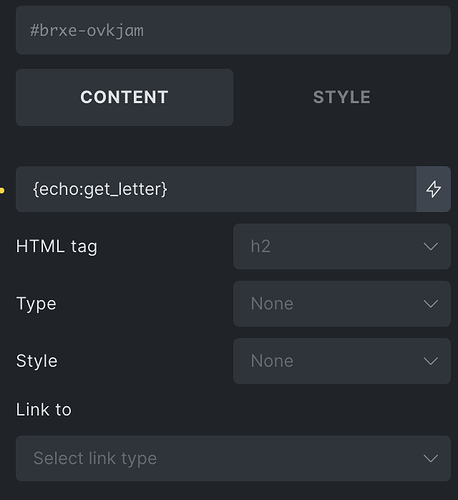This screenshot has height=500, width=458.
Task: Click the yellow dot beside the text field
Action: [x=2, y=190]
